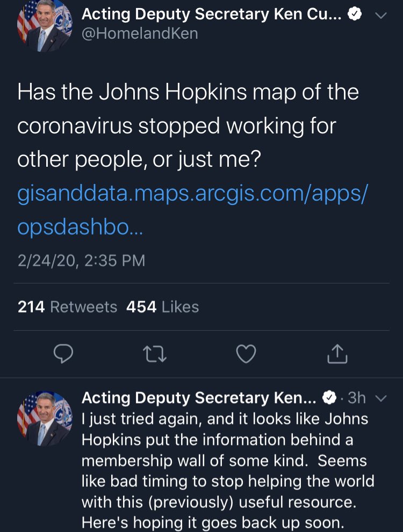This screenshot has height=532, width=403.
Task: Click the 3h timestamp on the reply
Action: 357,398
